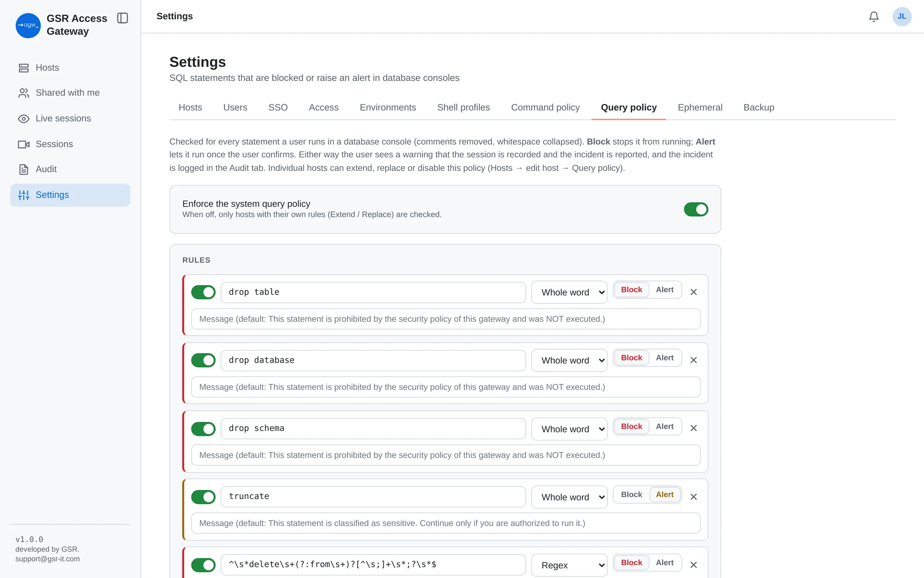The image size is (924, 578).
Task: Open the JL user avatar menu
Action: coord(902,17)
